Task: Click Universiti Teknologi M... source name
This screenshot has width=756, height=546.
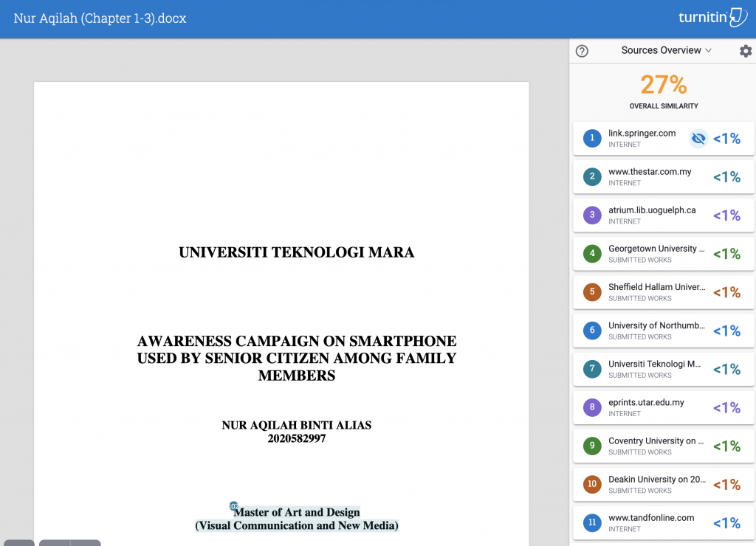Action: pyautogui.click(x=654, y=364)
